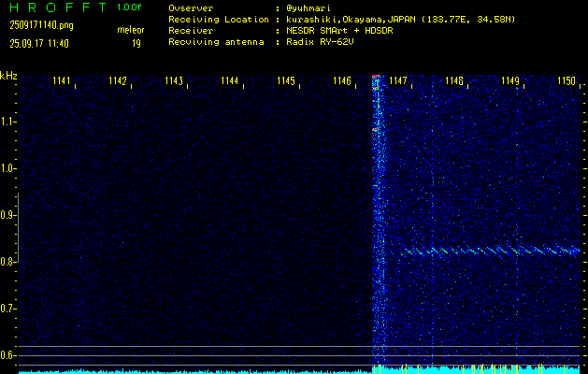
Task: Click the kurashiki, Okayama location text
Action: coord(400,20)
